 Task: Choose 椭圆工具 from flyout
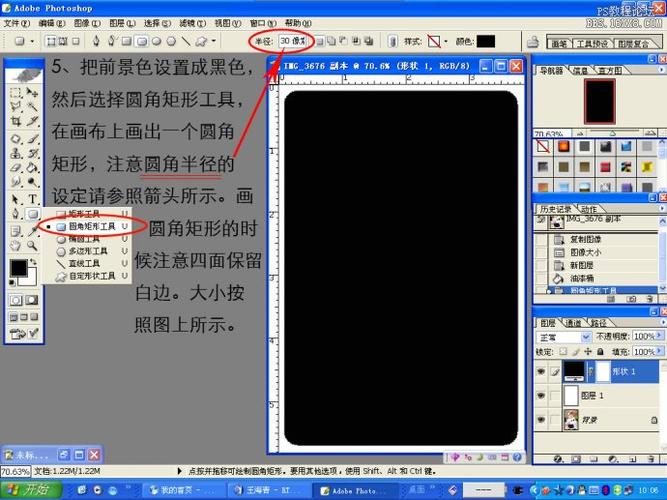(83, 239)
